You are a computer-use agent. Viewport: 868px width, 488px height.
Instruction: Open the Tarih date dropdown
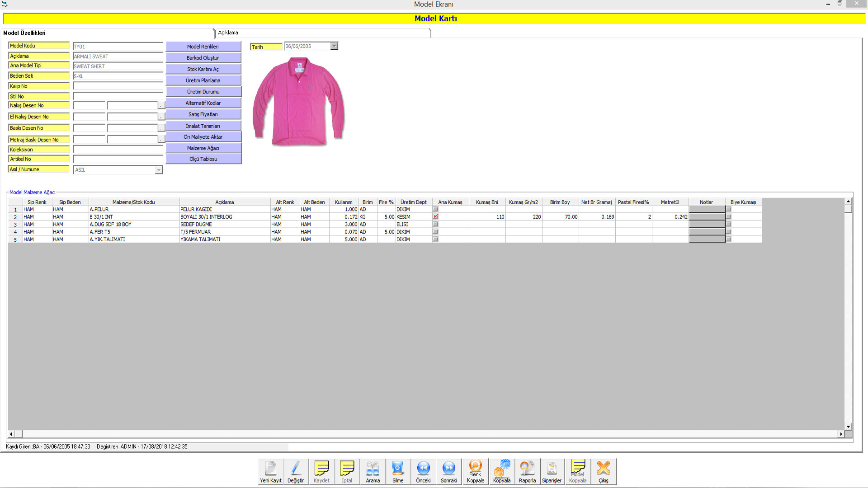point(334,46)
